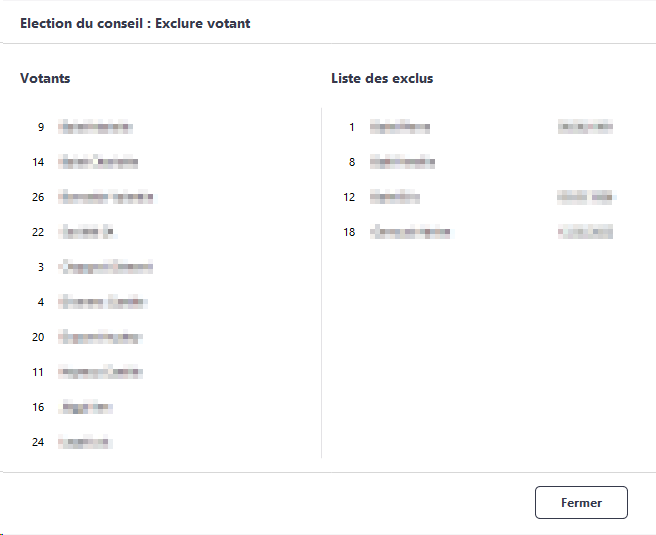This screenshot has height=535, width=656.
Task: Pick voter number 22 from Votants
Action: click(x=88, y=232)
